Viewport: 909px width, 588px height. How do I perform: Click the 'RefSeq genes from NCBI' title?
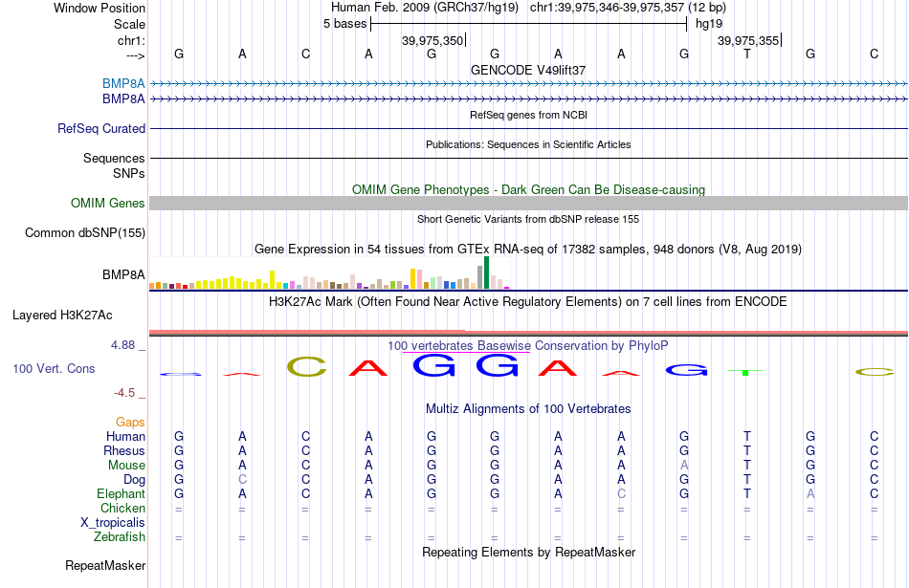coord(529,116)
